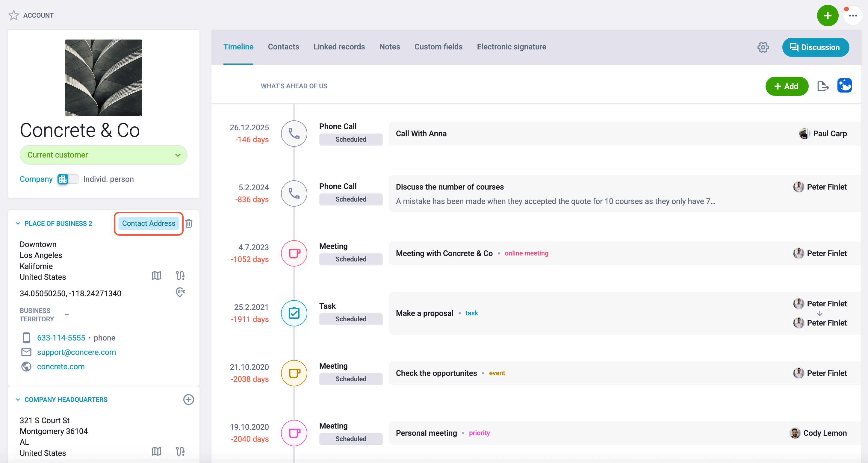Open support@concere.com email link

point(76,352)
